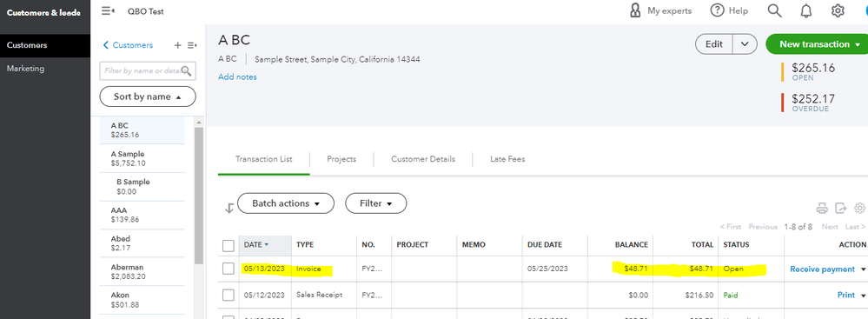Open the search magnifier in header

(x=774, y=10)
